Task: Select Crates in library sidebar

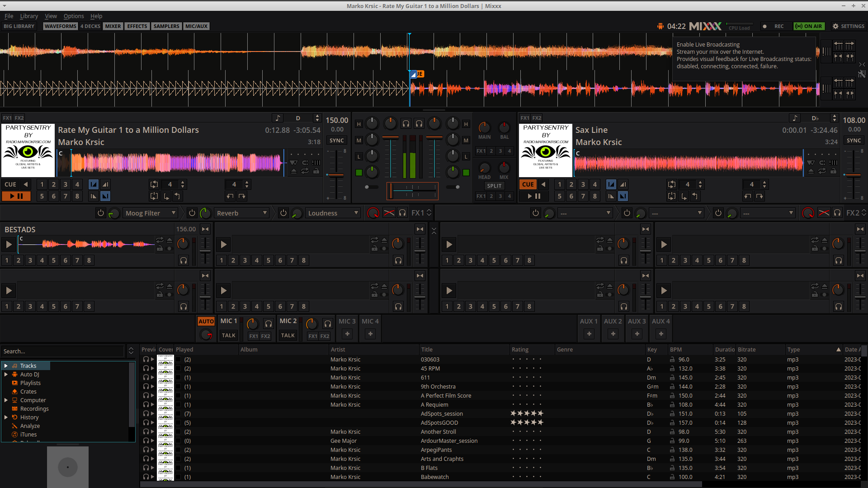Action: (28, 391)
